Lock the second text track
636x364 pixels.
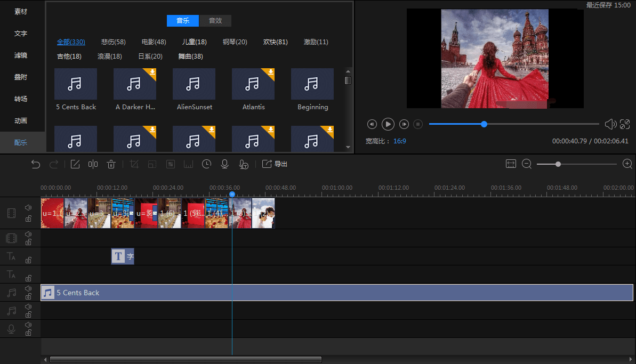[28, 278]
